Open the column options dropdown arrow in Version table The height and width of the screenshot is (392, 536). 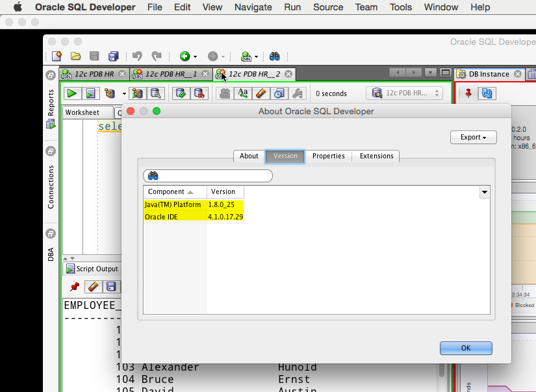pyautogui.click(x=485, y=192)
